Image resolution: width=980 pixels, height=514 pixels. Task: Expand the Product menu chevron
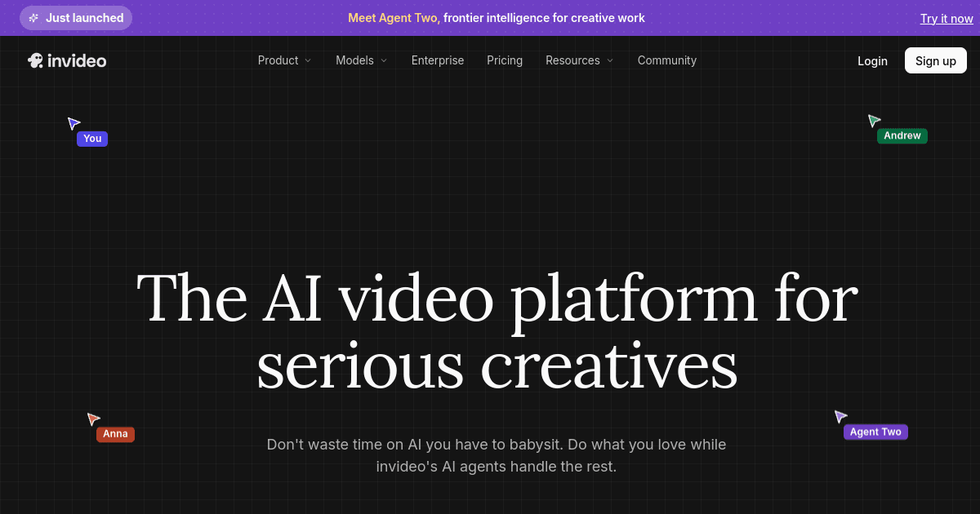pyautogui.click(x=308, y=60)
